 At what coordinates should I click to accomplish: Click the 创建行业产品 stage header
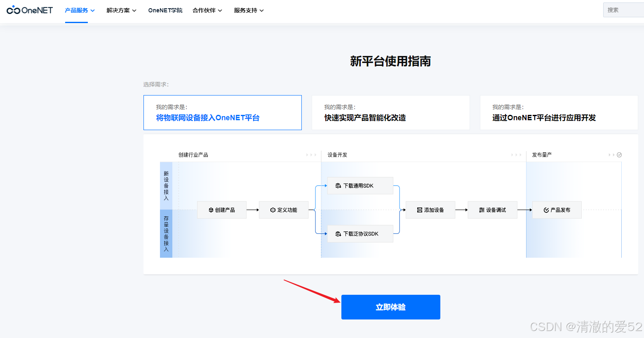pyautogui.click(x=193, y=155)
